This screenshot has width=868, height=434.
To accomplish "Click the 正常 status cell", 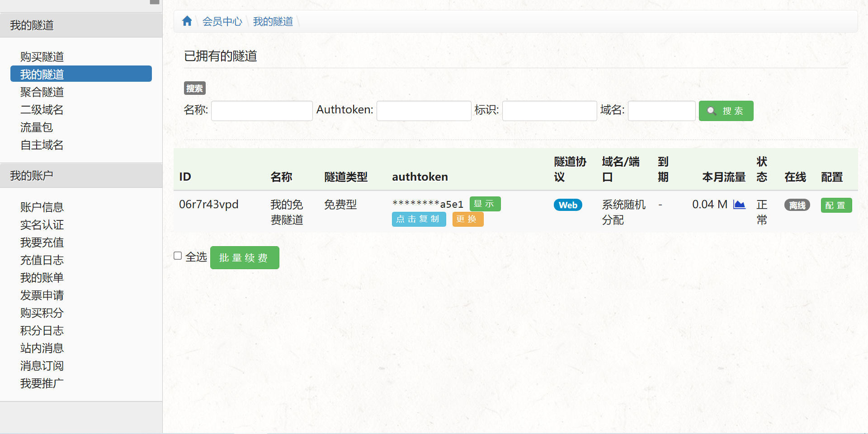I will [x=762, y=212].
